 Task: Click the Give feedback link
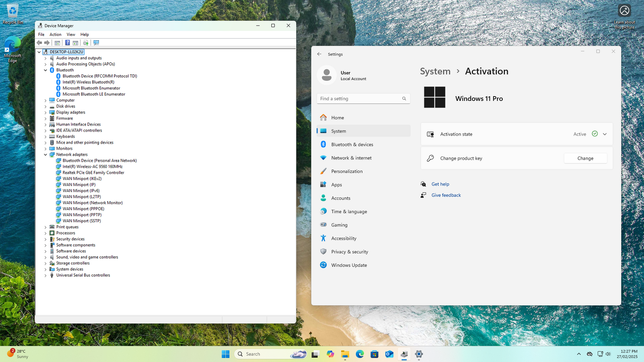[446, 195]
